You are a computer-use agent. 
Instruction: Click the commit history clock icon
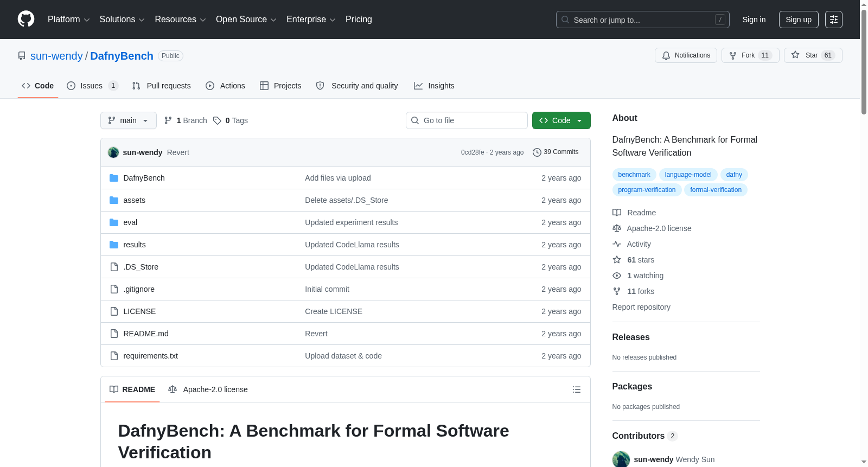(537, 152)
